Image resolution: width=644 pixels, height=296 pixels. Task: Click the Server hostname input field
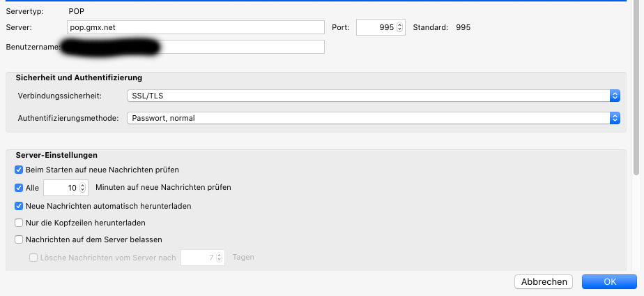(x=197, y=27)
